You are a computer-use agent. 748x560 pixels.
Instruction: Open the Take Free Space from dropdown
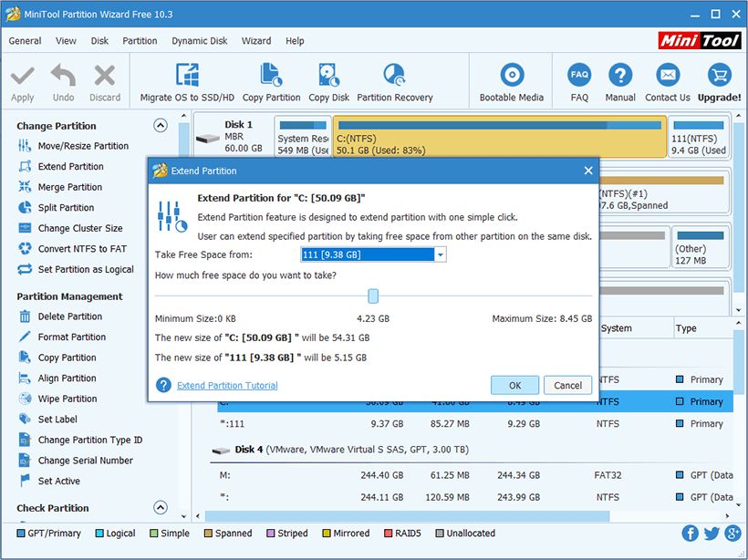(440, 254)
